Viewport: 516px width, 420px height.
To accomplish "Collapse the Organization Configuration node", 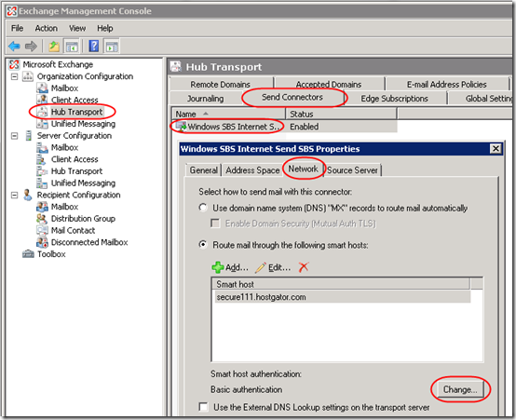I will click(15, 76).
